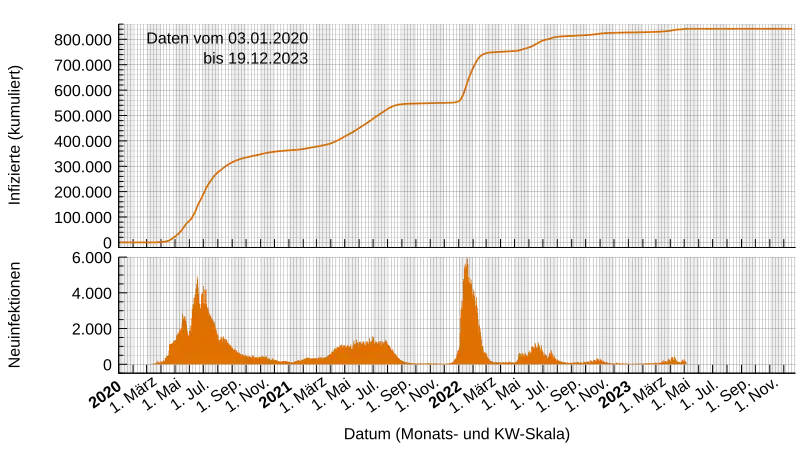Click the broad flat hump in the lower chart
Image resolution: width=800 pixels, height=450 pixels.
point(368,352)
